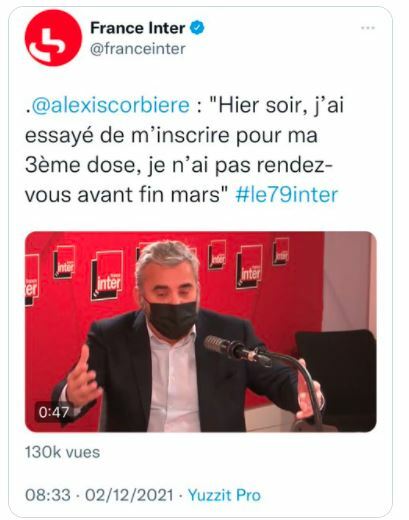The height and width of the screenshot is (520, 409).
Task: Open the 08:33 · 02/12/2021 timestamp
Action: (99, 495)
